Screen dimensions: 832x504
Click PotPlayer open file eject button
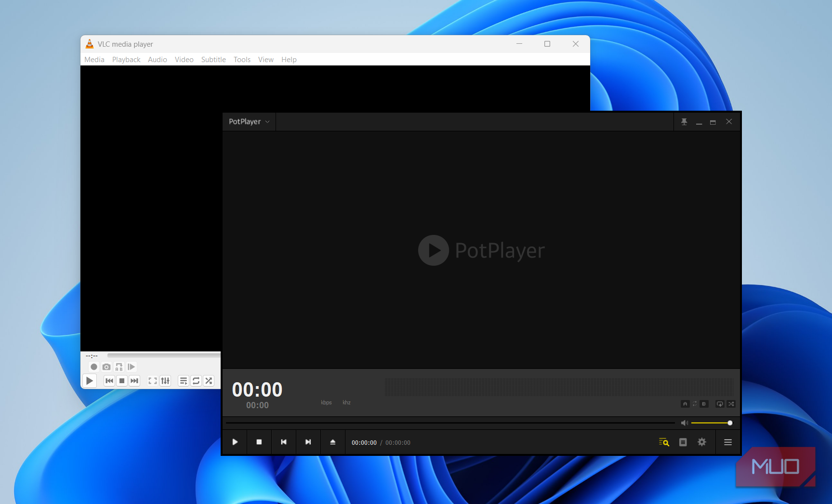333,442
